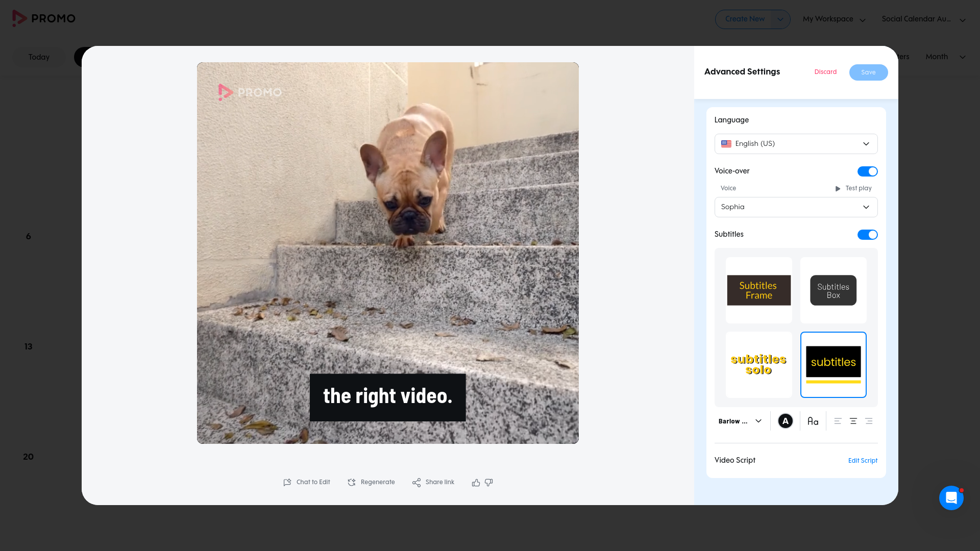Open the black subtitle color picker
This screenshot has height=551, width=980.
[x=785, y=421]
